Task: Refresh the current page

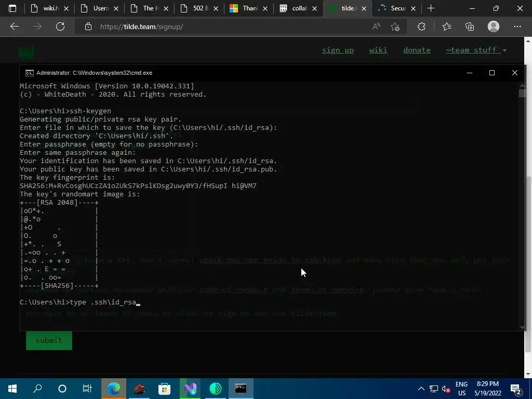Action: [60, 26]
